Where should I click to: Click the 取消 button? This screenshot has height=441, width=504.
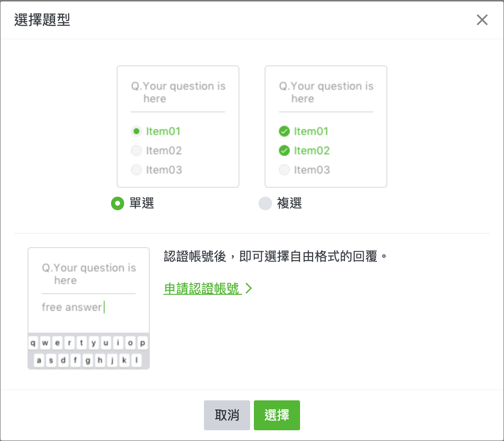pyautogui.click(x=227, y=415)
